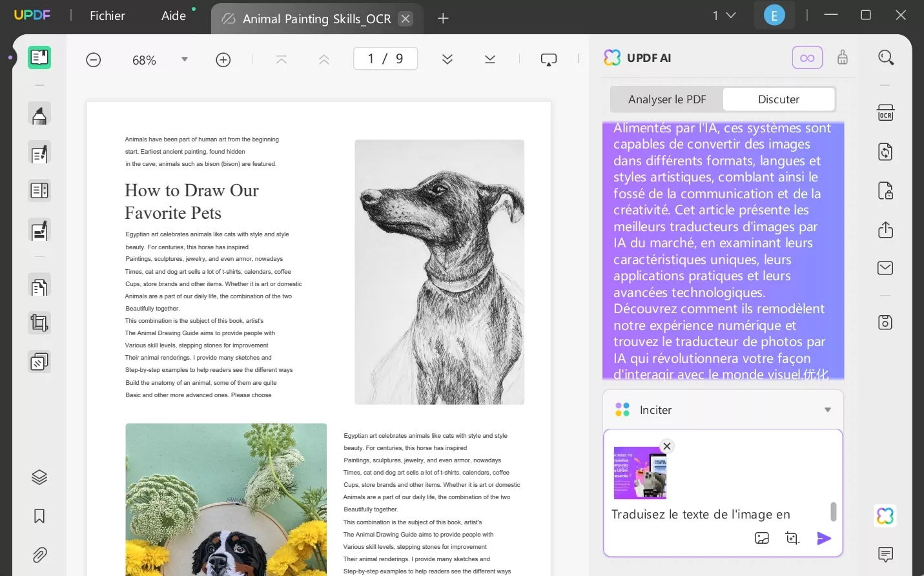
Task: Remove the attached image thumbnail
Action: pos(667,446)
